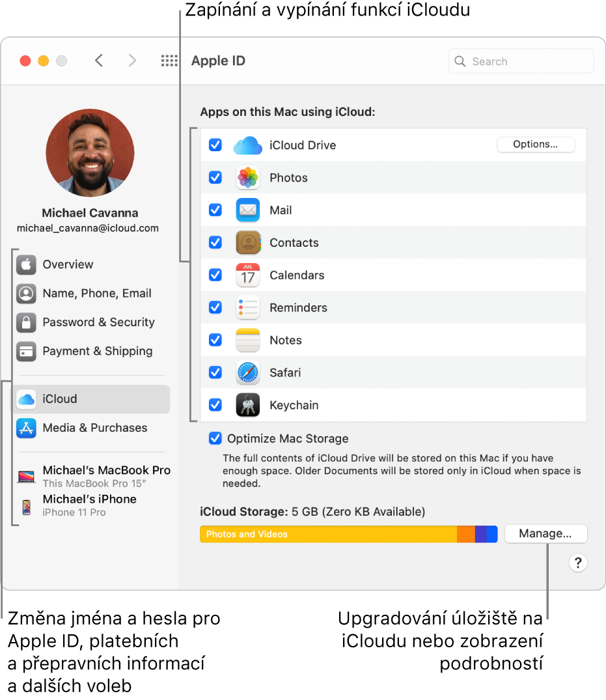Disable the Reminders checkbox
Image resolution: width=606 pixels, height=700 pixels.
point(215,307)
